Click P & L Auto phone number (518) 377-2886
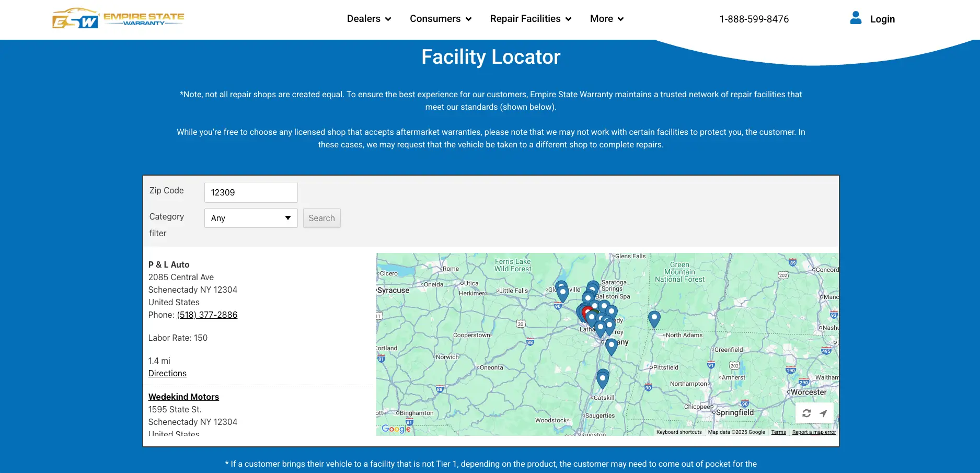Screen dimensions: 980x473 207,315
